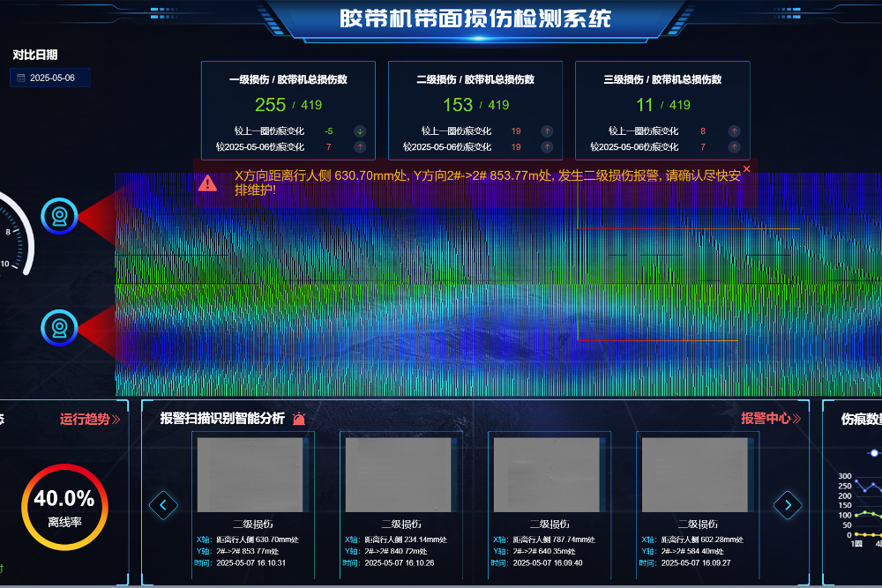Click the upper camera icon beside the belt scan

point(60,216)
